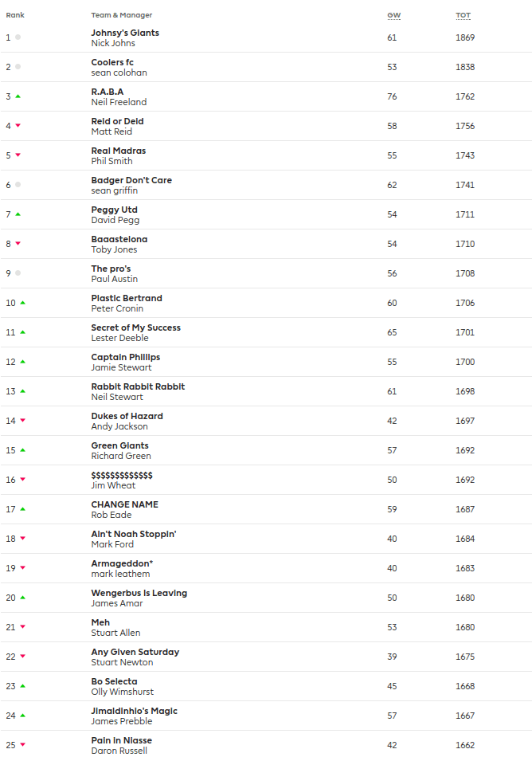Click green up arrow beside rank 17

[x=22, y=509]
